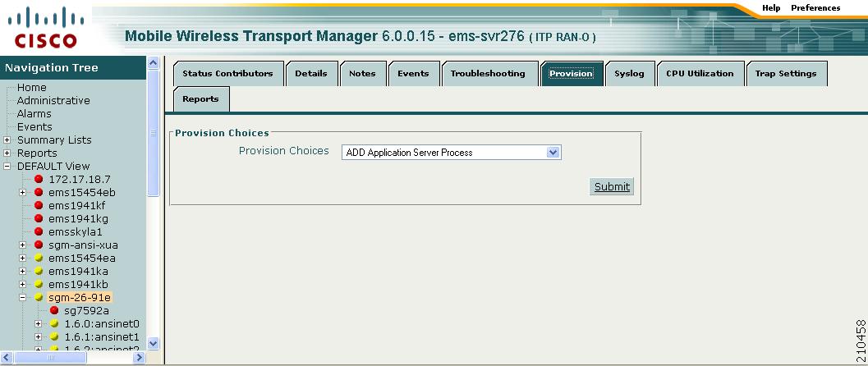
Task: Click the yellow status icon beside ems1941ka
Action: pos(39,272)
